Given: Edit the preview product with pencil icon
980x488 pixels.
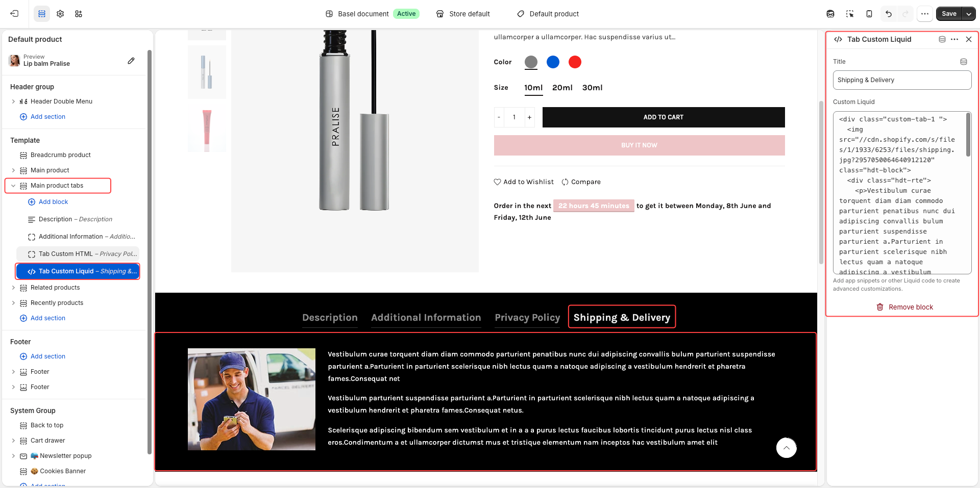Looking at the screenshot, I should coord(131,61).
